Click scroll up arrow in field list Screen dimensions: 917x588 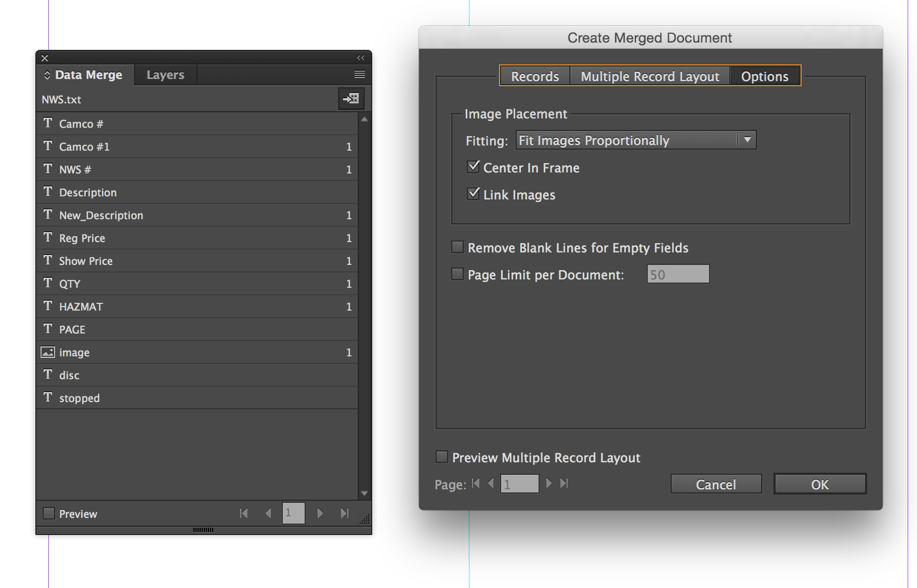(364, 119)
